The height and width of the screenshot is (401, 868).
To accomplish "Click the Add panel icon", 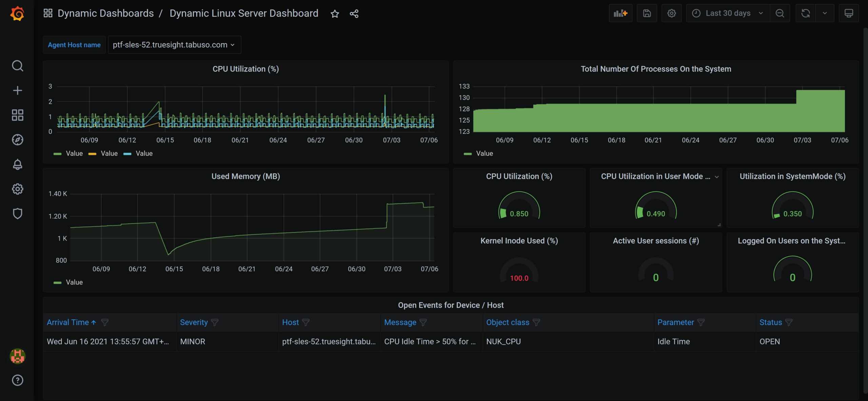I will coord(620,13).
